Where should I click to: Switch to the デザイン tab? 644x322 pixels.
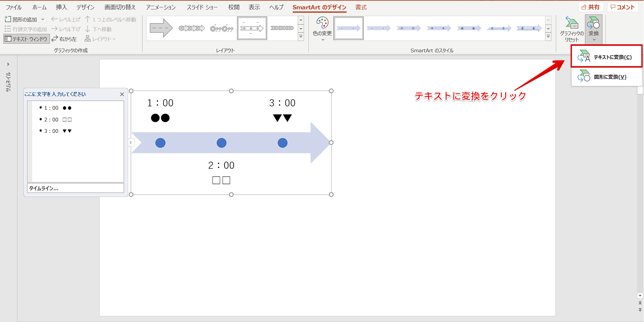click(85, 7)
